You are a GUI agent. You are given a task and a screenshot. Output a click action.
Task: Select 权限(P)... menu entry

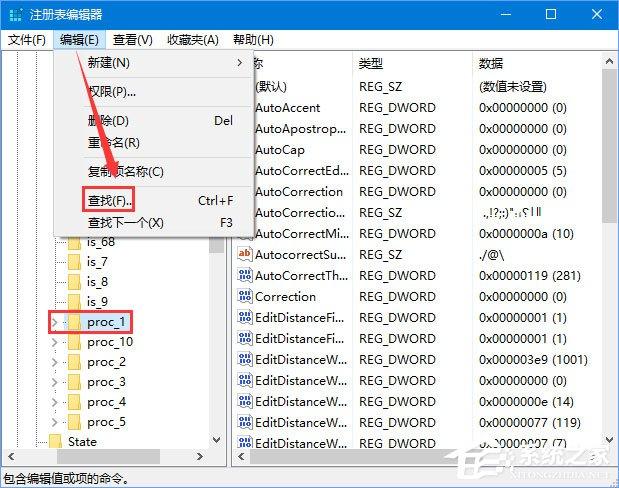coord(154,92)
